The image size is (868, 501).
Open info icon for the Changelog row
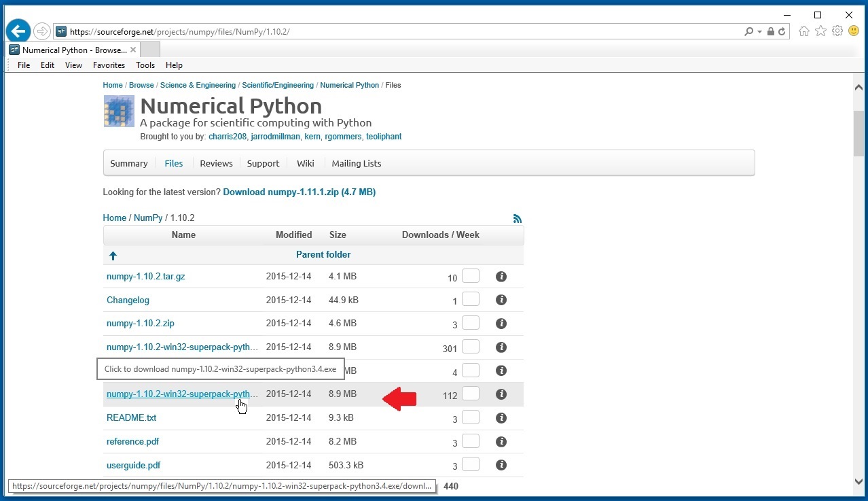pyautogui.click(x=501, y=300)
